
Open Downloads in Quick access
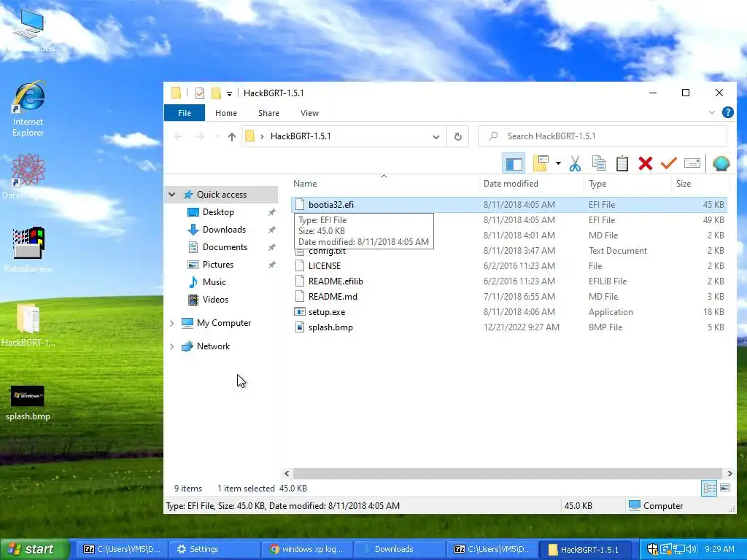point(224,230)
